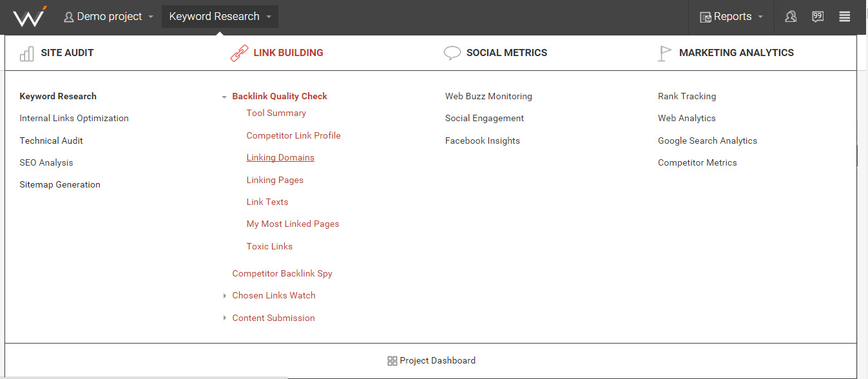
Task: Click the Social Metrics speech bubble icon
Action: [x=452, y=53]
